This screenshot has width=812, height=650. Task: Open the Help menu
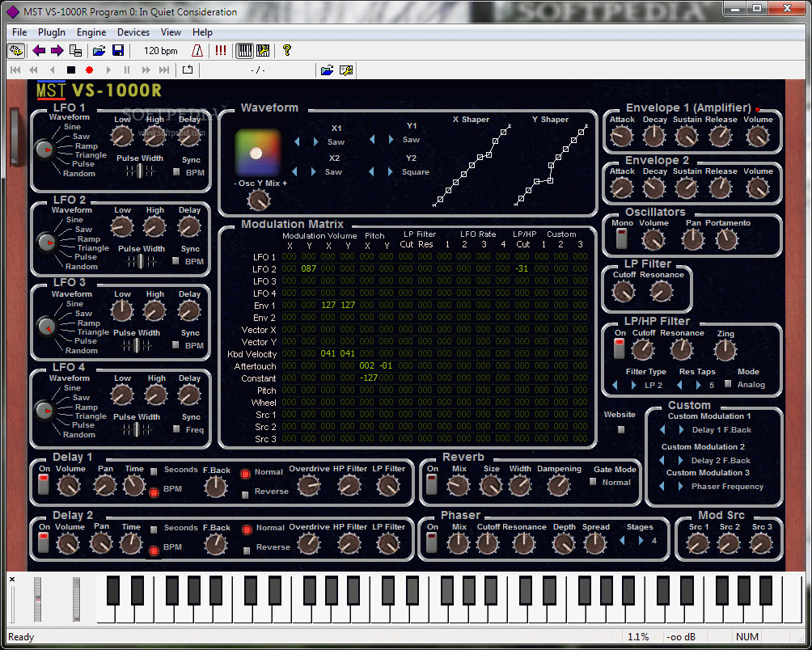pos(202,32)
